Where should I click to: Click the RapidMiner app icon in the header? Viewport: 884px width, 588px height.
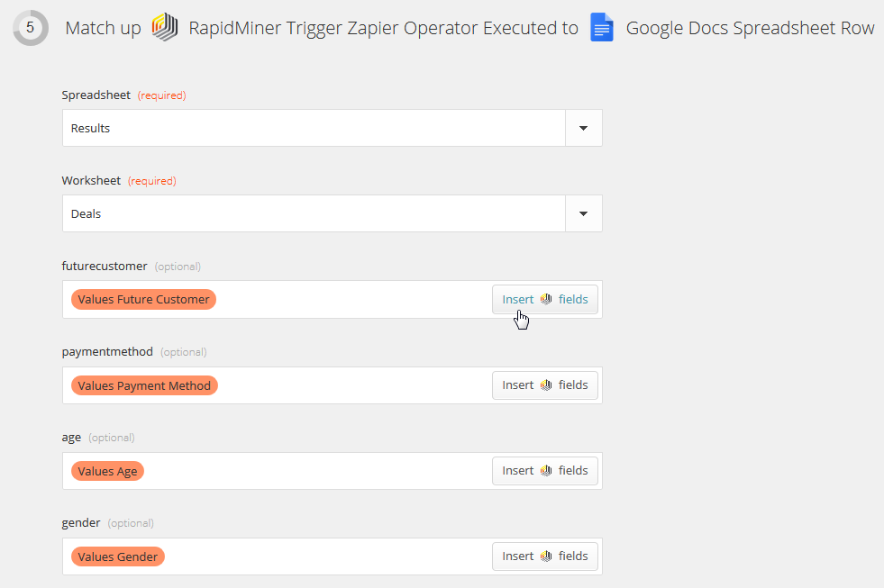click(165, 27)
